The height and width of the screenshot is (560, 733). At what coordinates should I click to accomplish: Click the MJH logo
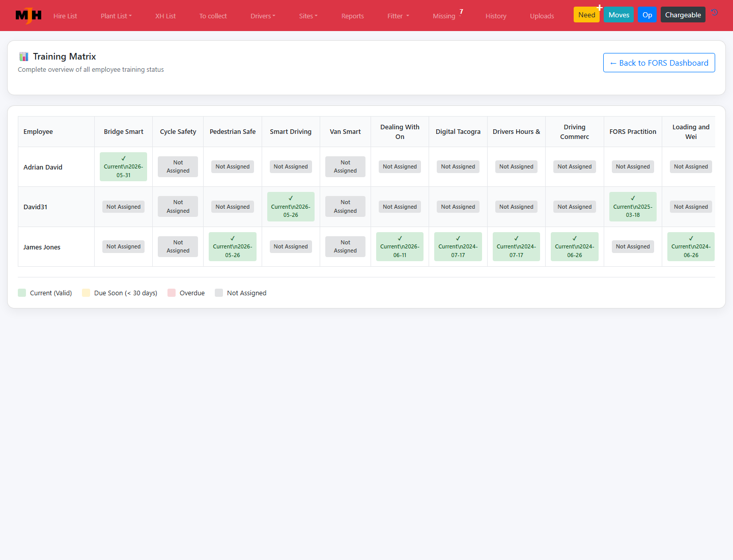pos(29,15)
